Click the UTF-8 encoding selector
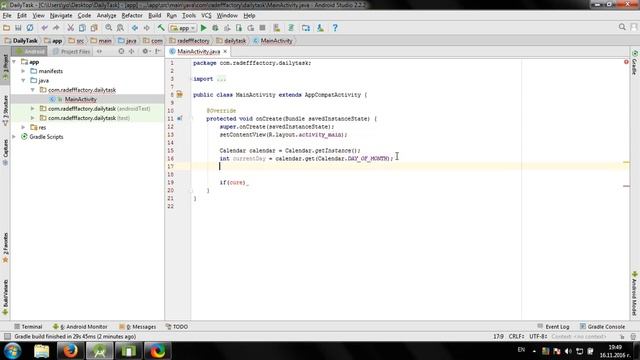 pos(538,337)
